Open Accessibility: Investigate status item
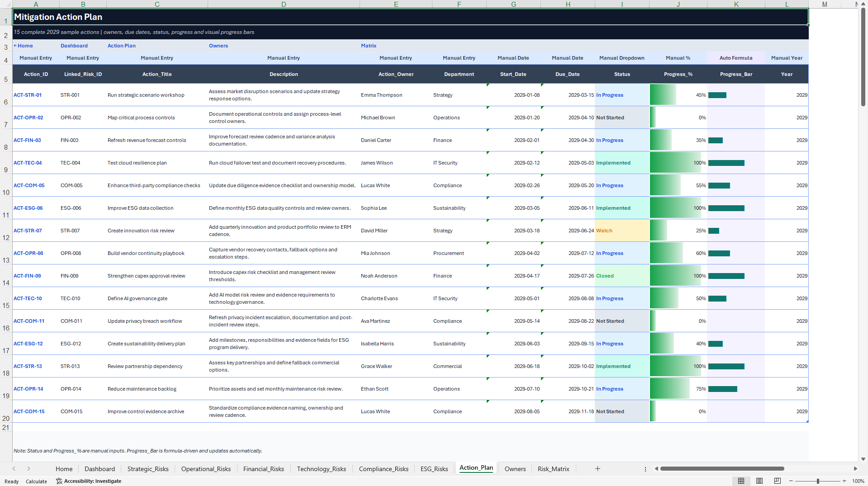Image resolution: width=868 pixels, height=486 pixels. click(x=89, y=481)
